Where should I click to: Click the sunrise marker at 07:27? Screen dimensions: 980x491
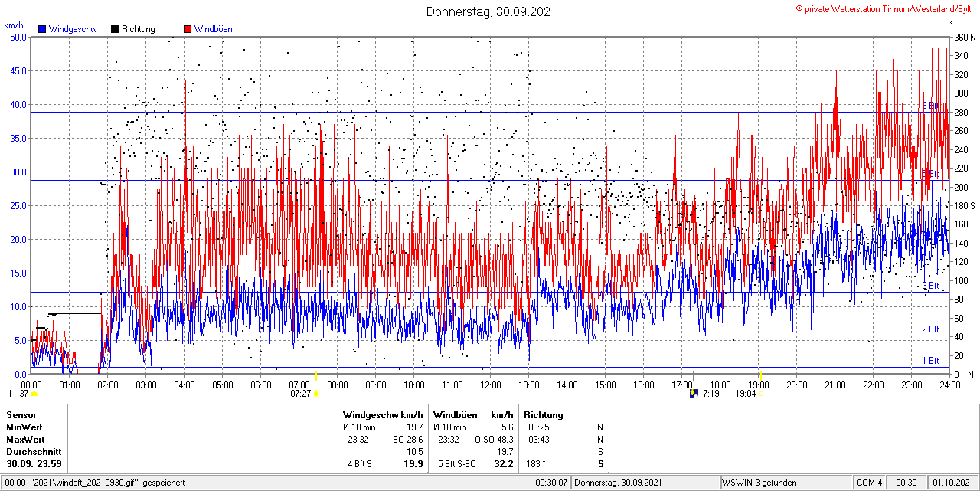[x=316, y=394]
